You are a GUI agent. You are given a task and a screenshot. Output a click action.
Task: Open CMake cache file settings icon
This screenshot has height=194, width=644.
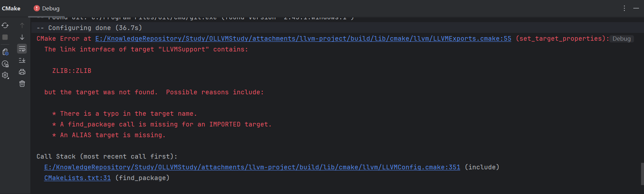pos(5,52)
